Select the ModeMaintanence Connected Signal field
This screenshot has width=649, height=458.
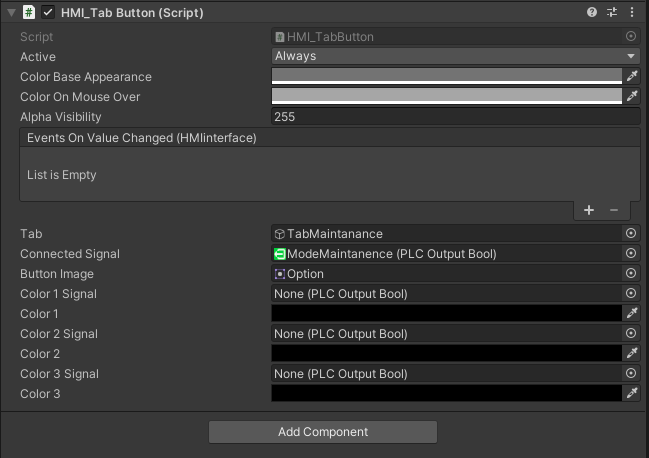[x=446, y=254]
